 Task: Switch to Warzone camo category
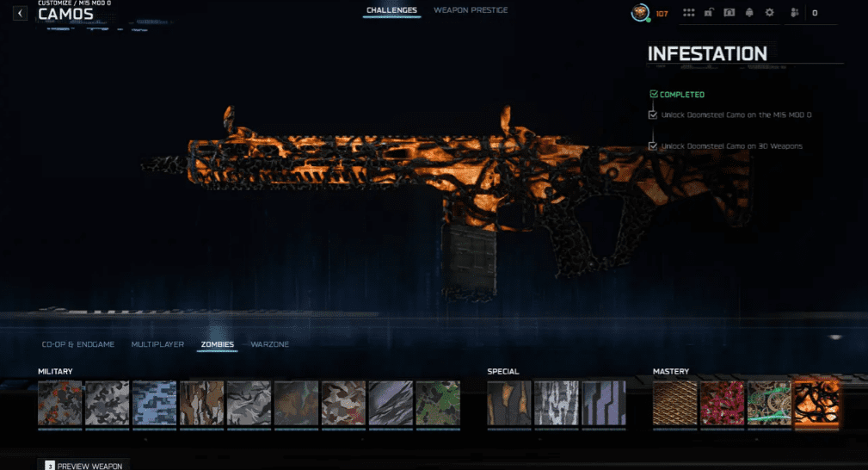[x=269, y=344]
